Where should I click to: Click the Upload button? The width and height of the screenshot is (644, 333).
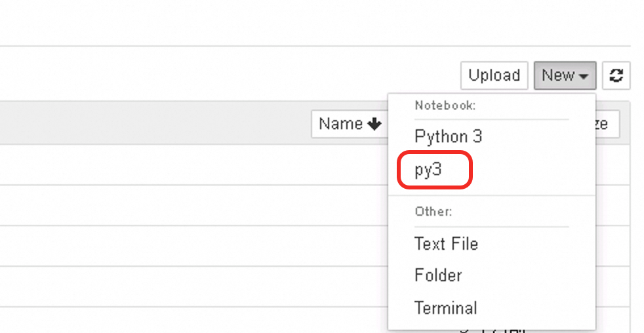(x=494, y=75)
